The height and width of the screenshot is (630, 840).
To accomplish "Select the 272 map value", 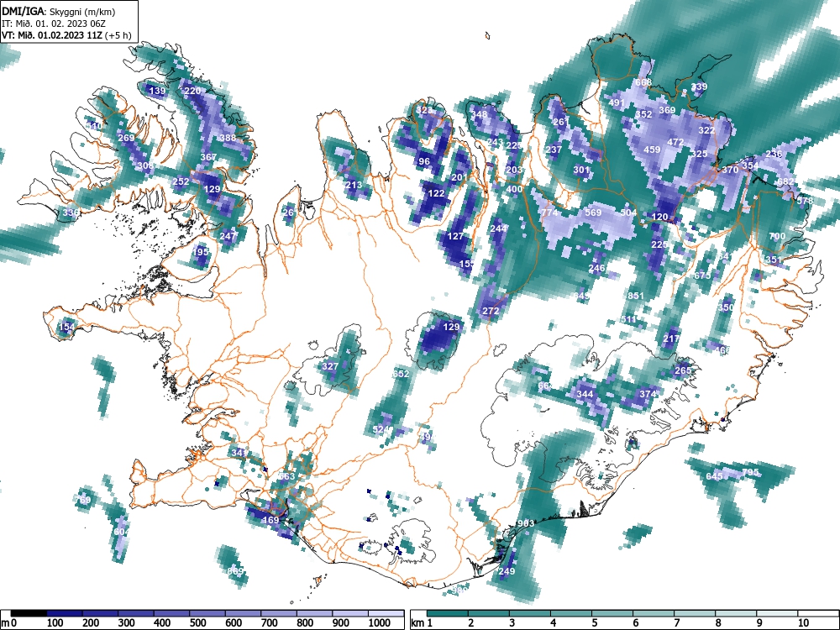I will point(491,312).
